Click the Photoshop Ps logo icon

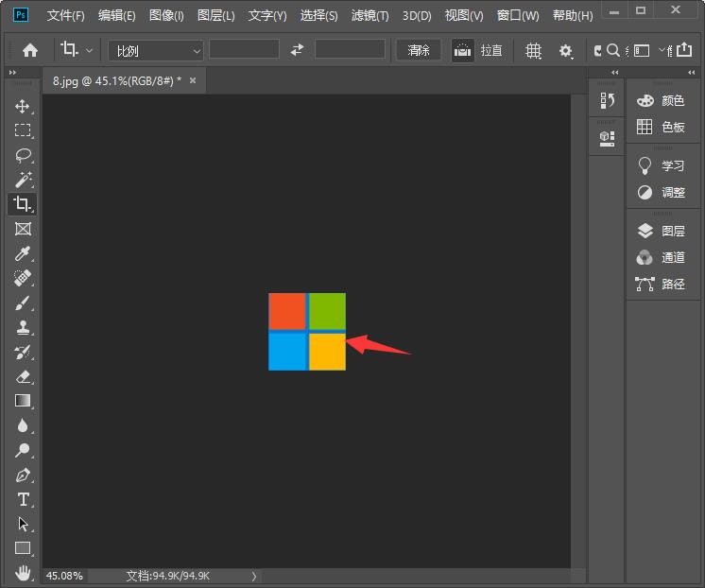(x=20, y=15)
